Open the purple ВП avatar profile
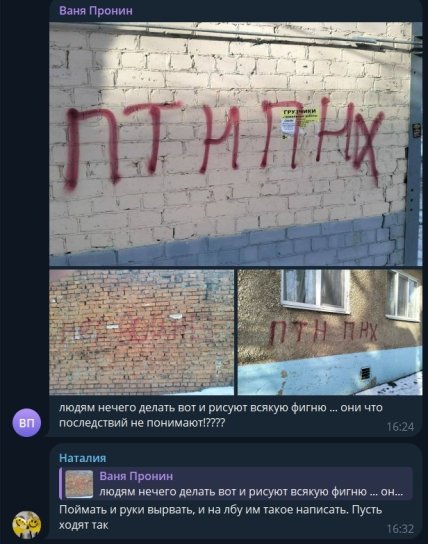Image resolution: width=428 pixels, height=544 pixels. coord(27,423)
